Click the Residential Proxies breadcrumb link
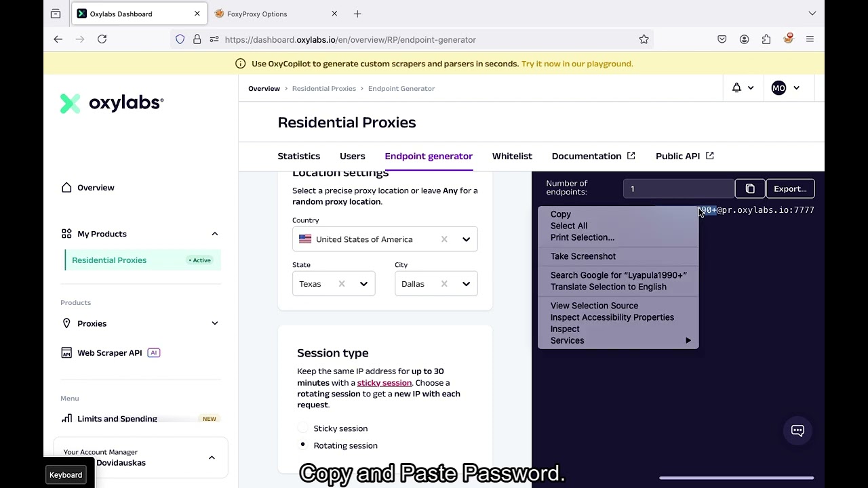This screenshot has width=868, height=488. (324, 89)
